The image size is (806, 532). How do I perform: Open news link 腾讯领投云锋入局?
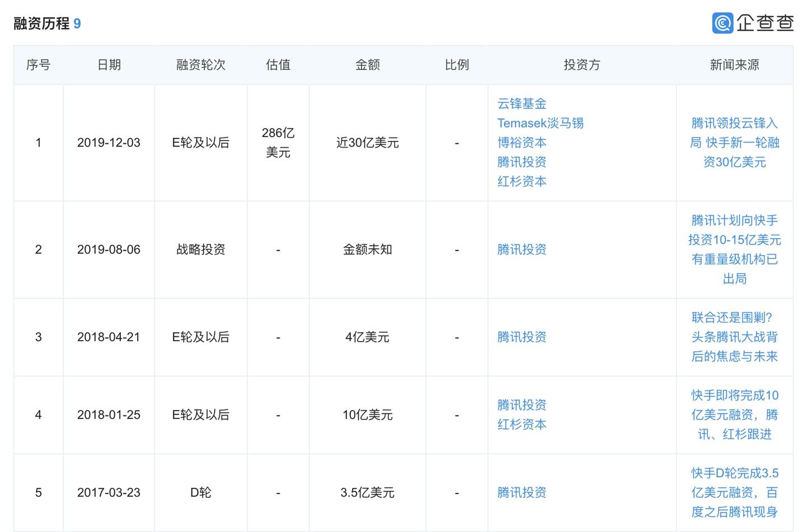[734, 143]
